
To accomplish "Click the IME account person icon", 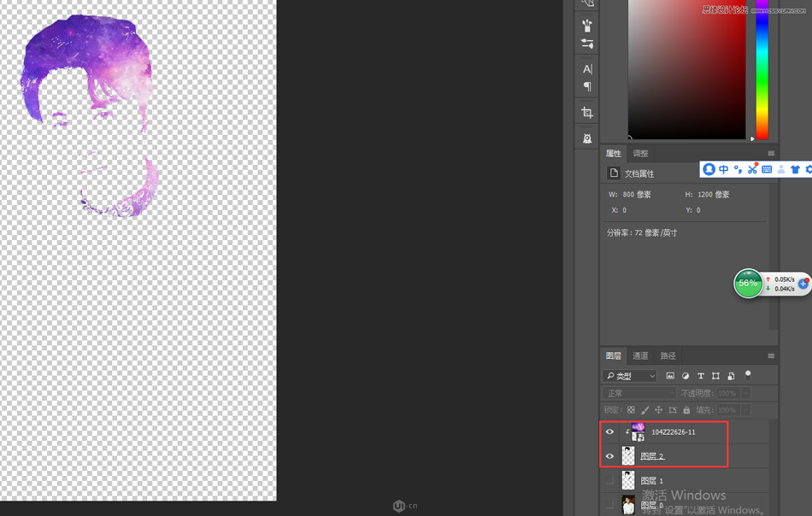I will tap(781, 169).
